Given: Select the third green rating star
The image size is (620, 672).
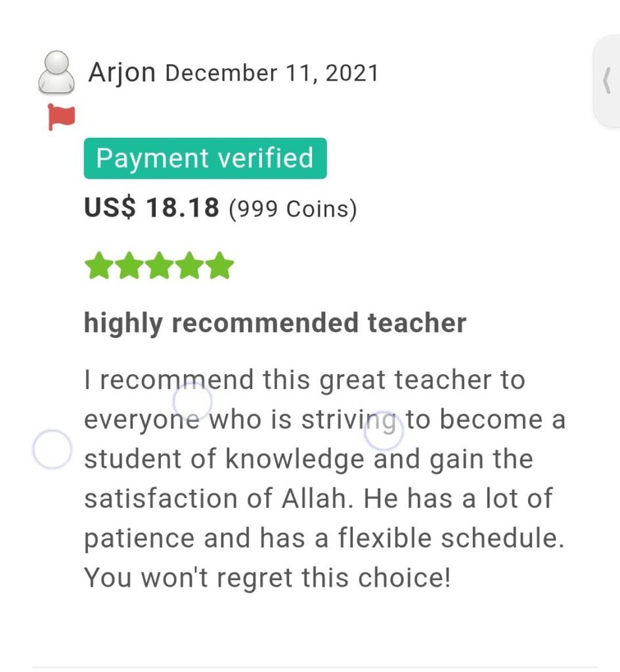Looking at the screenshot, I should click(160, 265).
